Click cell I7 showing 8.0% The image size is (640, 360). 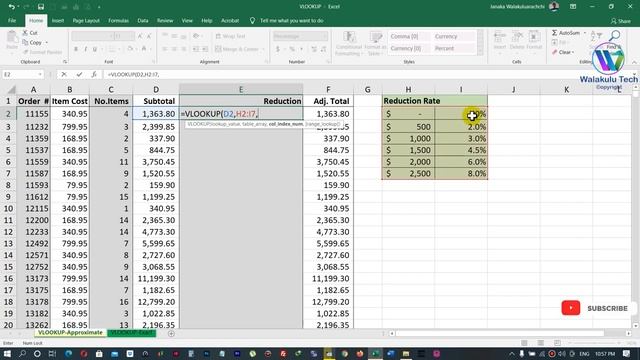click(x=461, y=173)
